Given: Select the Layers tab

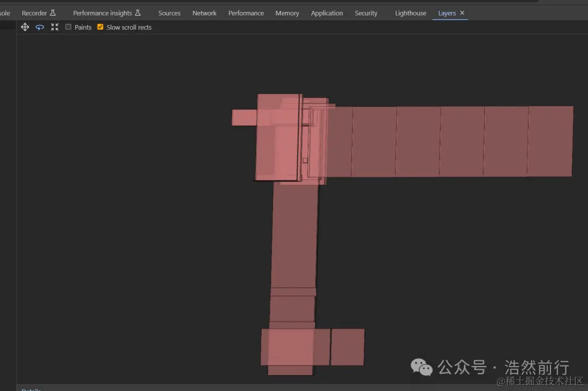Looking at the screenshot, I should point(447,13).
